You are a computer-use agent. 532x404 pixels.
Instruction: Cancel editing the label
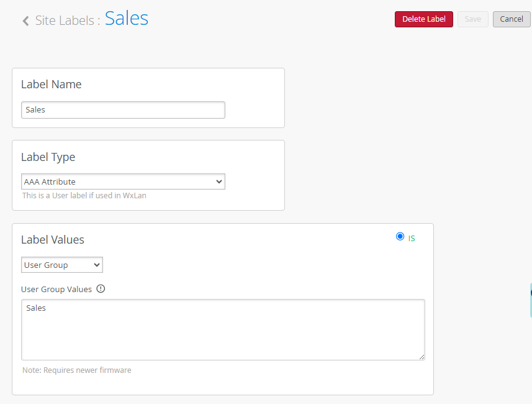(x=512, y=19)
